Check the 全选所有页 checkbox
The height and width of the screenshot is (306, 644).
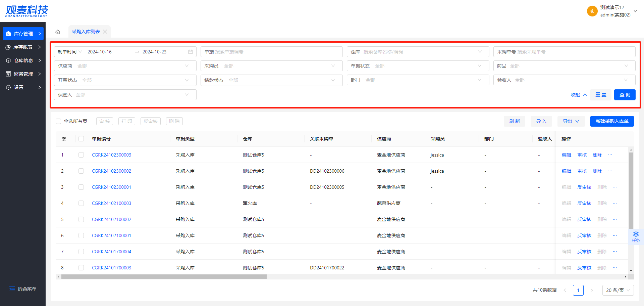coord(58,121)
